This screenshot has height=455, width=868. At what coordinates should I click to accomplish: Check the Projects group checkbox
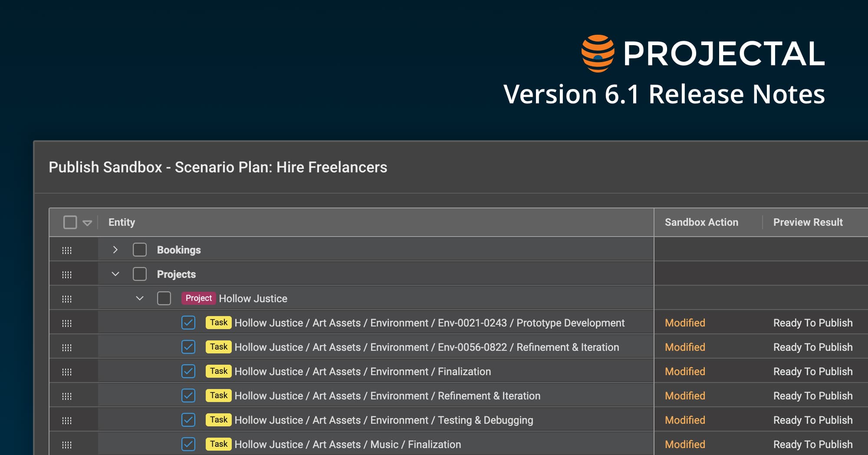click(140, 274)
